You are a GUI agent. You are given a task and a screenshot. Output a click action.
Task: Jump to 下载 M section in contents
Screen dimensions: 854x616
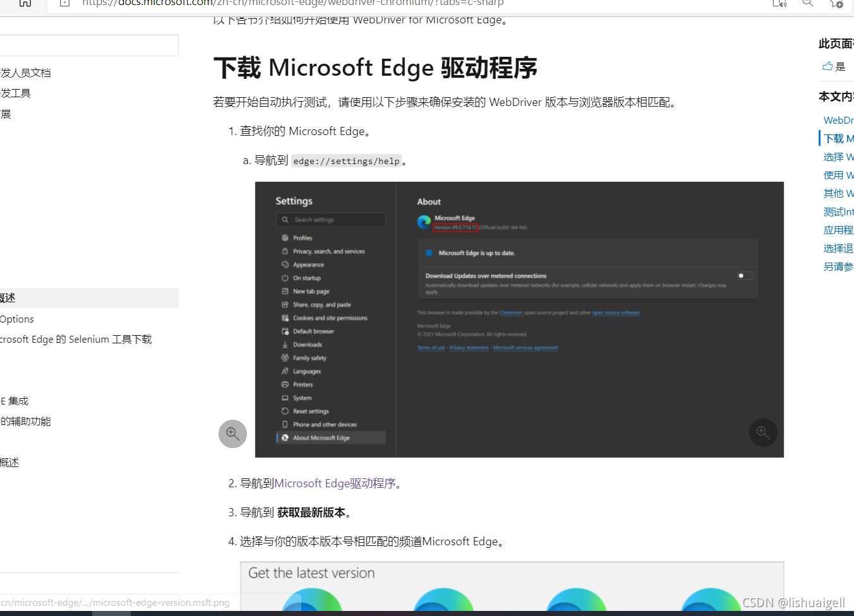[x=838, y=138]
